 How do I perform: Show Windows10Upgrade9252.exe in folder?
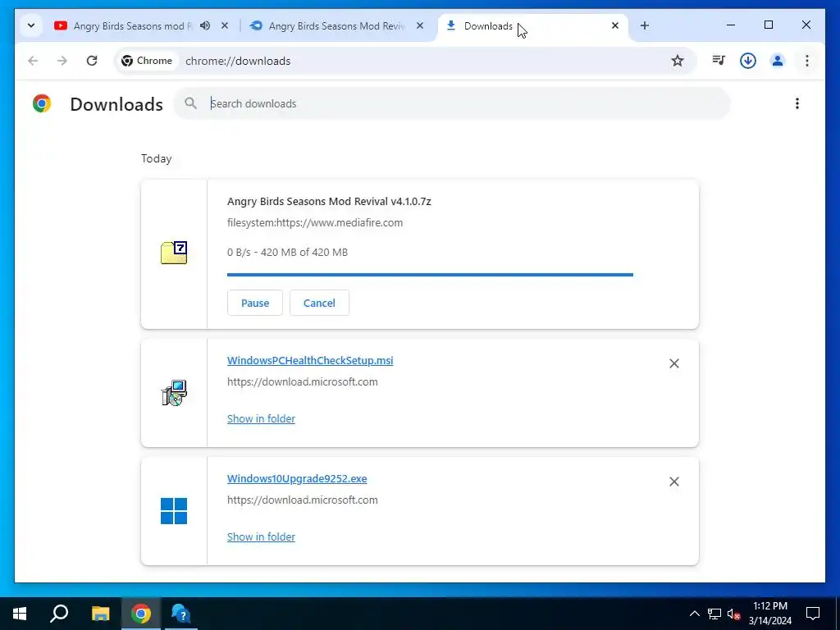pyautogui.click(x=261, y=536)
